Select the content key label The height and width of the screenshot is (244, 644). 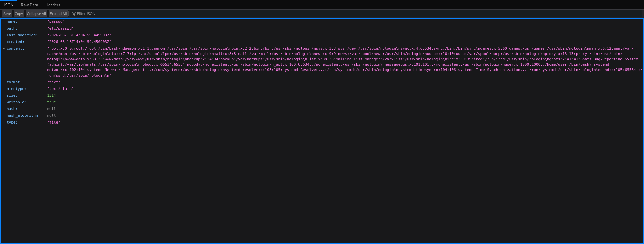click(15, 48)
